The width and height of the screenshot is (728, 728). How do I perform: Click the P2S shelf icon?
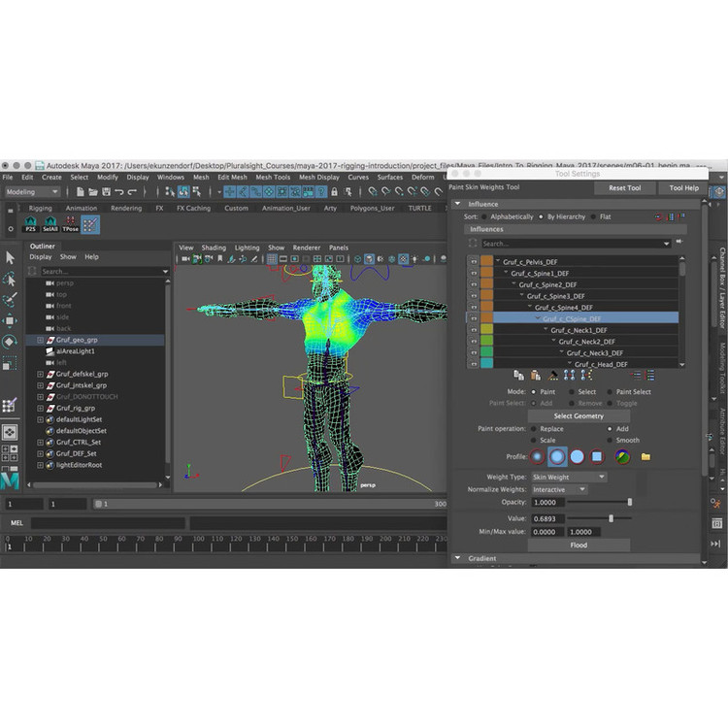tap(32, 225)
